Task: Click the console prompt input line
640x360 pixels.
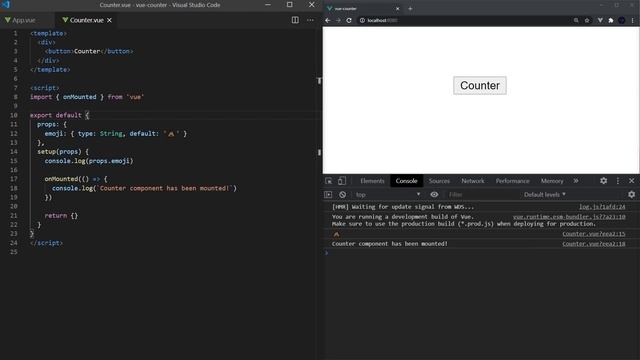Action: click(482, 253)
